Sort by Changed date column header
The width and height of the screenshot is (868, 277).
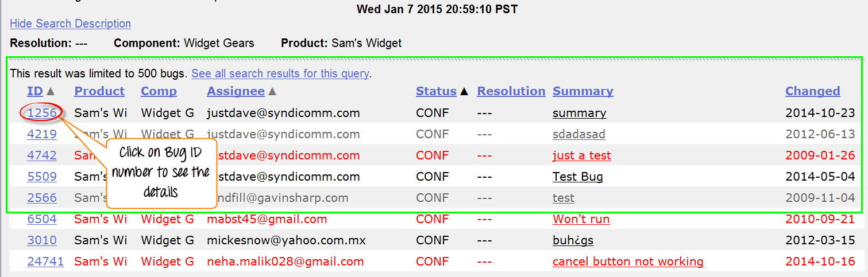coord(812,91)
